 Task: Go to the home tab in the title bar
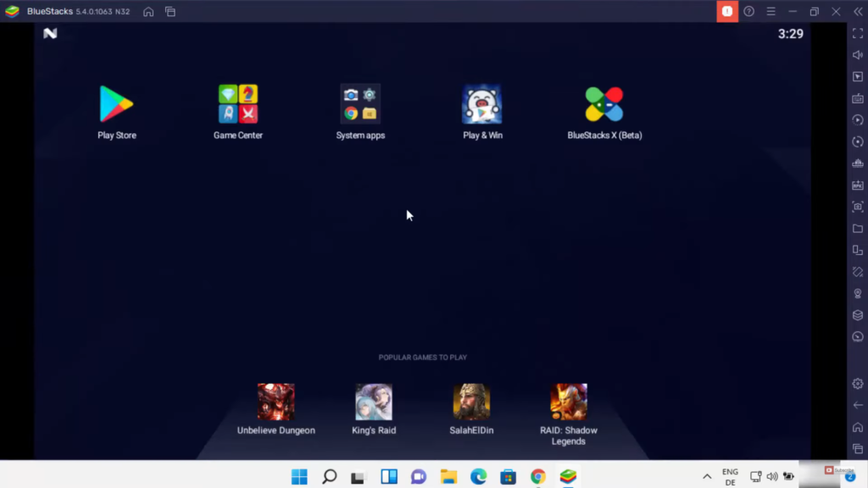tap(148, 11)
